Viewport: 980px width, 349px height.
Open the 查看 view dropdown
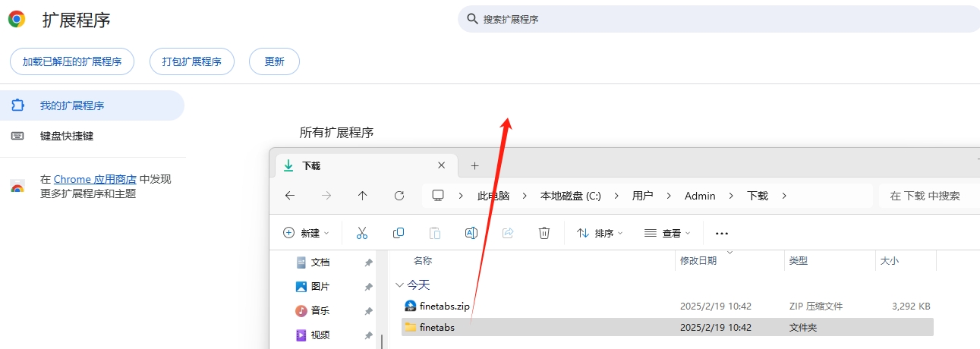tap(667, 233)
